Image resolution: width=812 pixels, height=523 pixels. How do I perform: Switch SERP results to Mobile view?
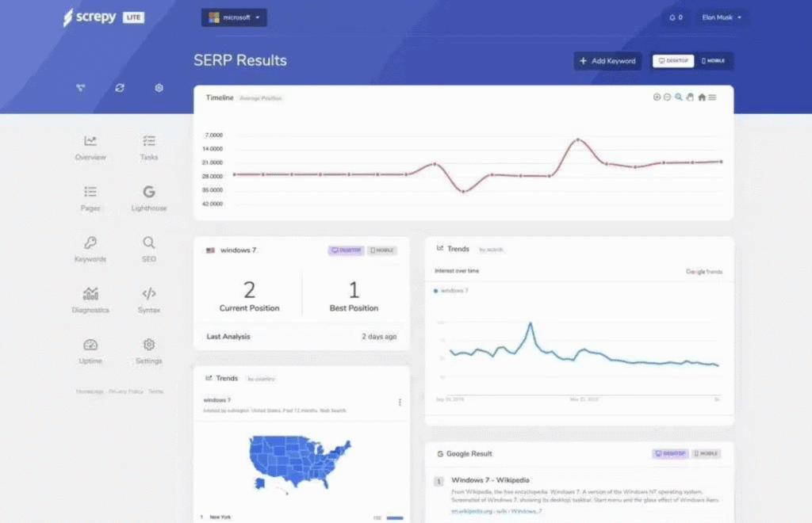pyautogui.click(x=714, y=61)
